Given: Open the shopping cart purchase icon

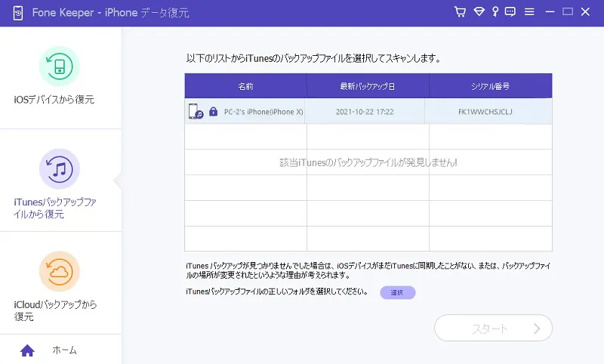Looking at the screenshot, I should pos(460,12).
